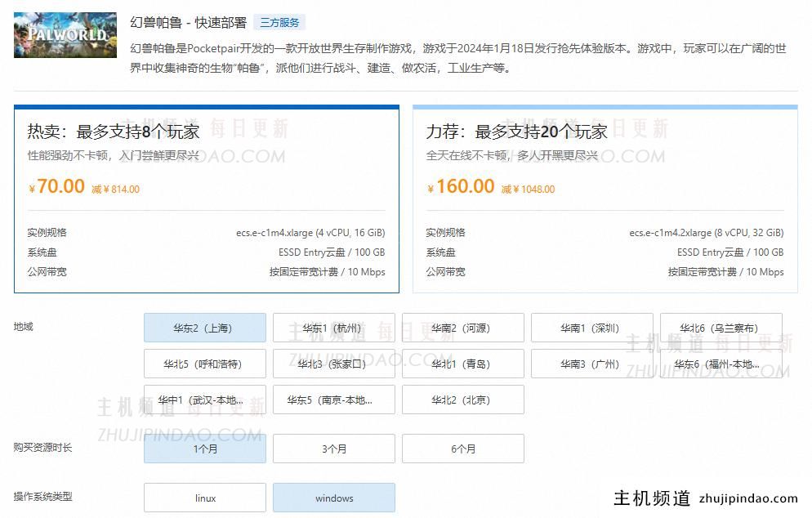
Task: Choose region 华南3 (广州)
Action: pos(592,364)
